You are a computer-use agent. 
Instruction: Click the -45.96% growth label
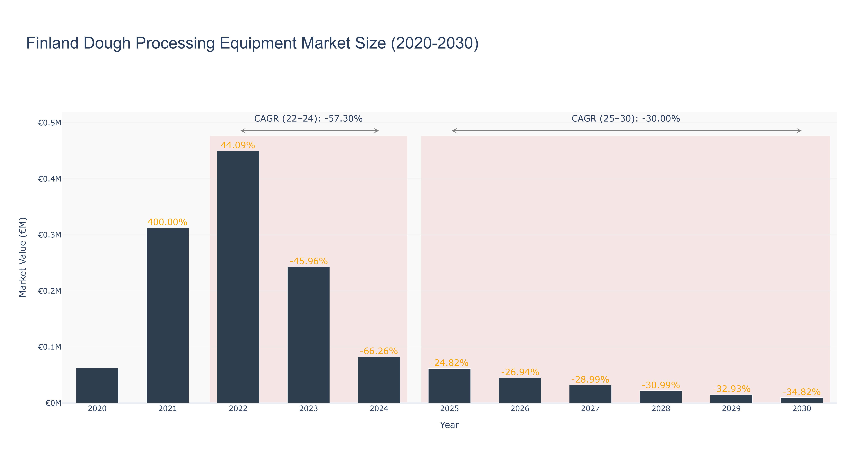(309, 261)
